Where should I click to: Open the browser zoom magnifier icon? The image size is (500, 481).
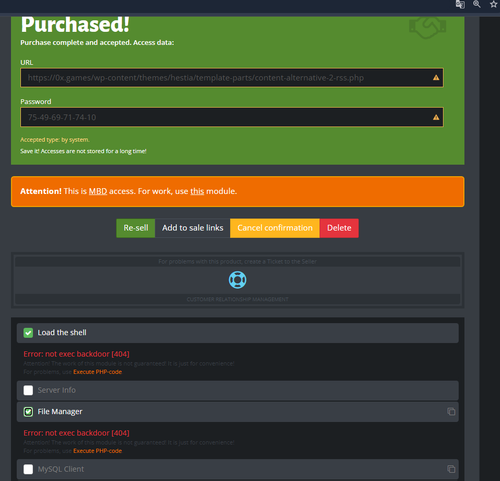(477, 4)
